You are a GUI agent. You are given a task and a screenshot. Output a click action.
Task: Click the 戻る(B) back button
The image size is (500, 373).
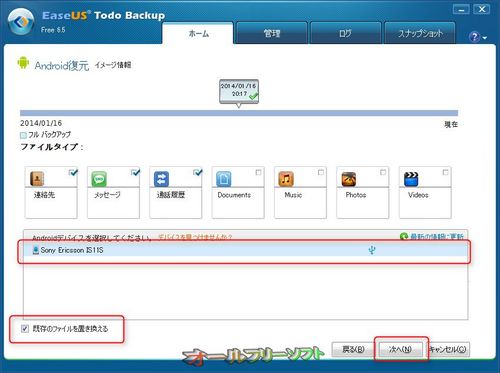click(x=353, y=349)
